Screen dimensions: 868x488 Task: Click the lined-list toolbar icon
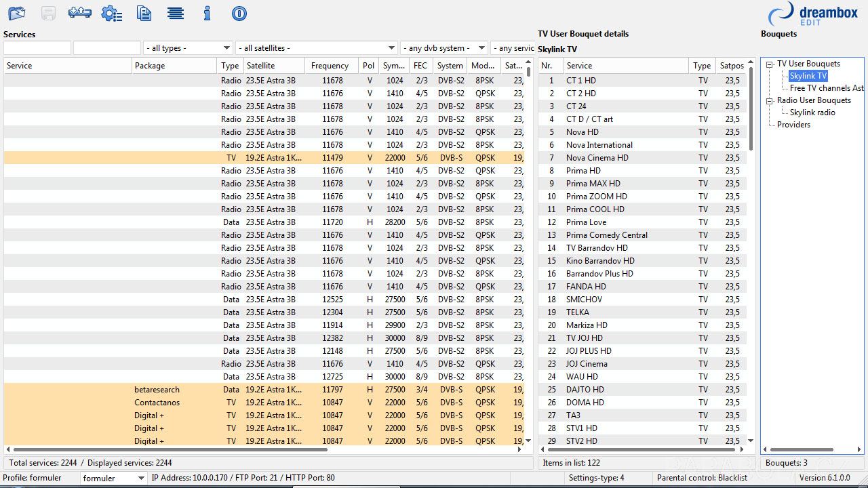click(176, 13)
